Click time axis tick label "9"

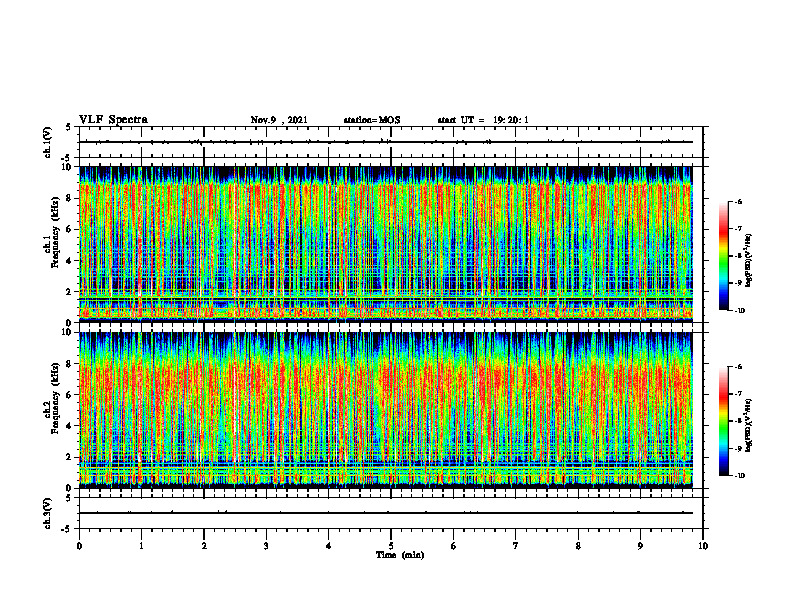coord(640,546)
